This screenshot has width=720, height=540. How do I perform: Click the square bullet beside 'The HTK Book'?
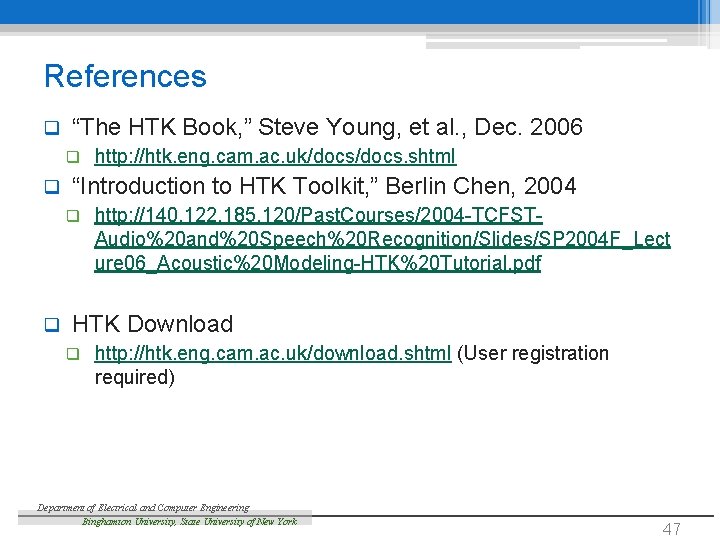[x=52, y=128]
